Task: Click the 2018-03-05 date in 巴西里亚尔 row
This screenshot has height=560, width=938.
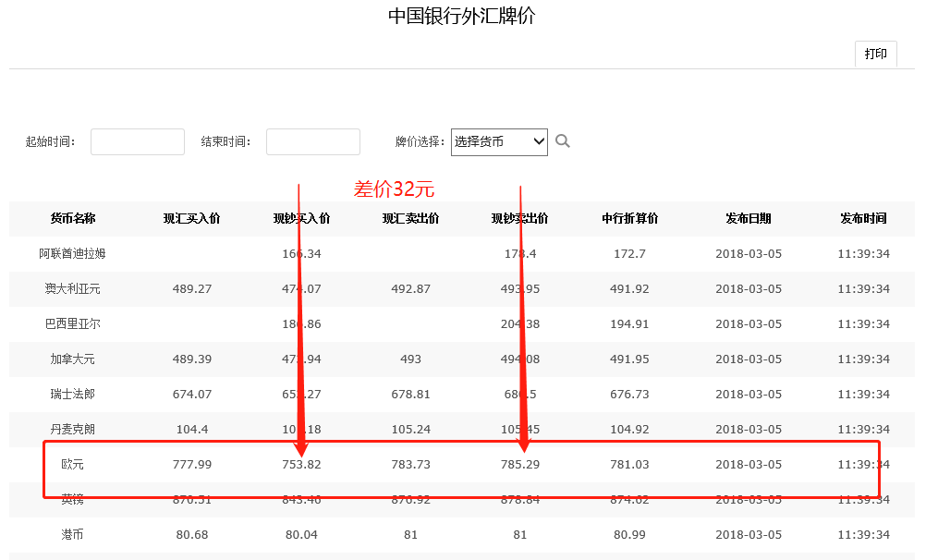Action: coord(749,323)
